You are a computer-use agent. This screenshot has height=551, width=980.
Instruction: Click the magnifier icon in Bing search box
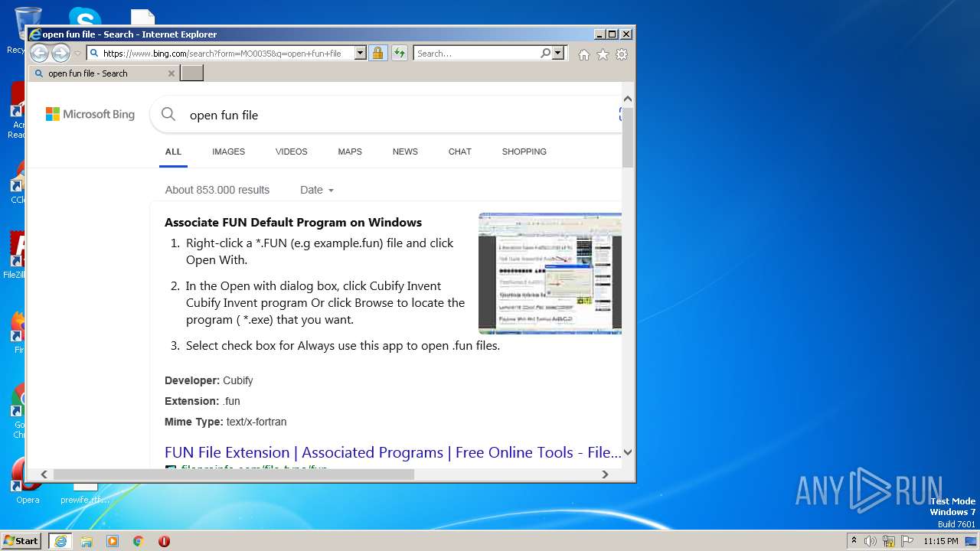(x=168, y=115)
